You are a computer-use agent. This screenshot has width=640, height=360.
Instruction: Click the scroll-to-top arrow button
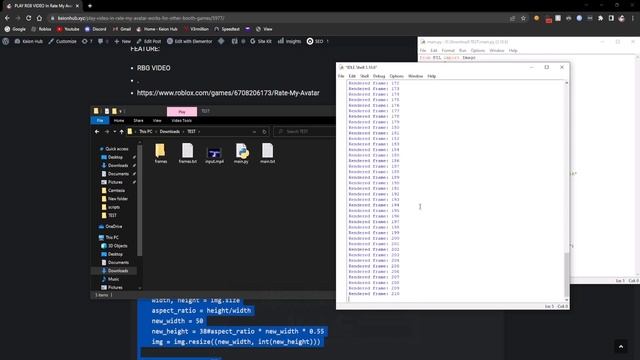[x=621, y=347]
